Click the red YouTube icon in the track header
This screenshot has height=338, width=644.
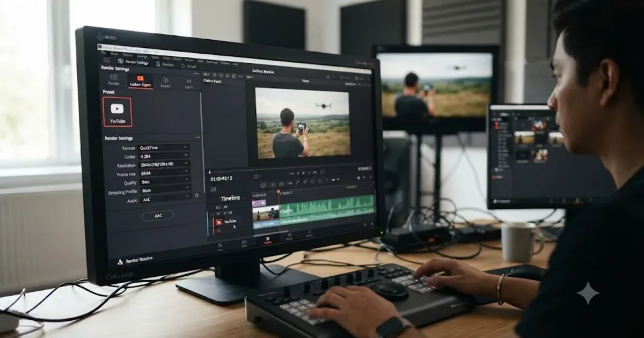tap(218, 221)
